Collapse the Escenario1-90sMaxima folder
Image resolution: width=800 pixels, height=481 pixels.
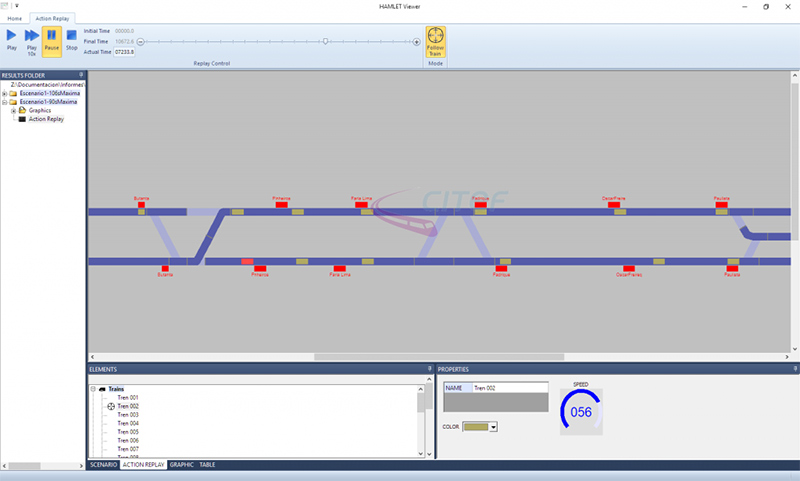5,102
